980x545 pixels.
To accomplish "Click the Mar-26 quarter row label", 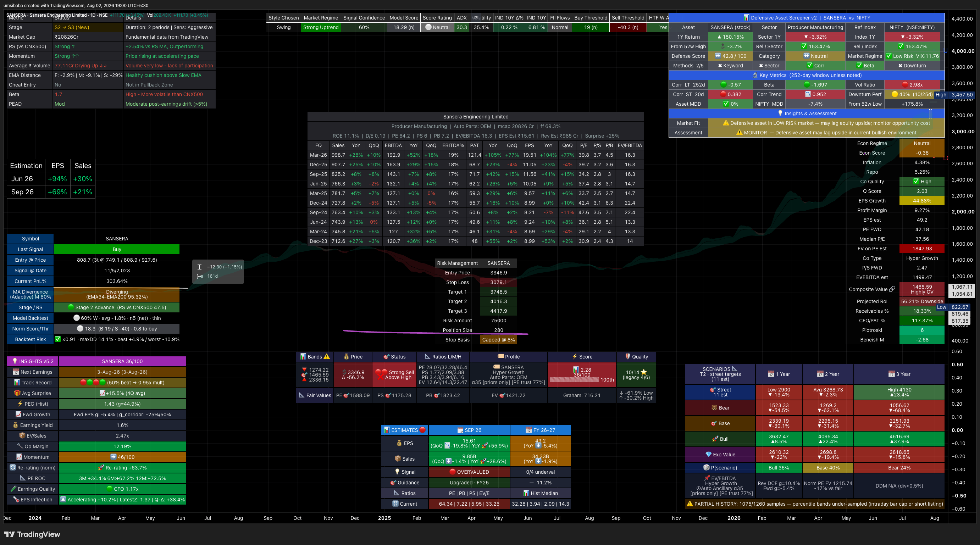I will pyautogui.click(x=318, y=155).
